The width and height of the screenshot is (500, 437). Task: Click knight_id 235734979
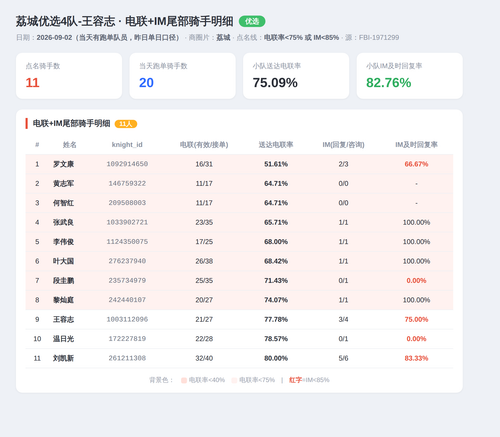pos(127,281)
